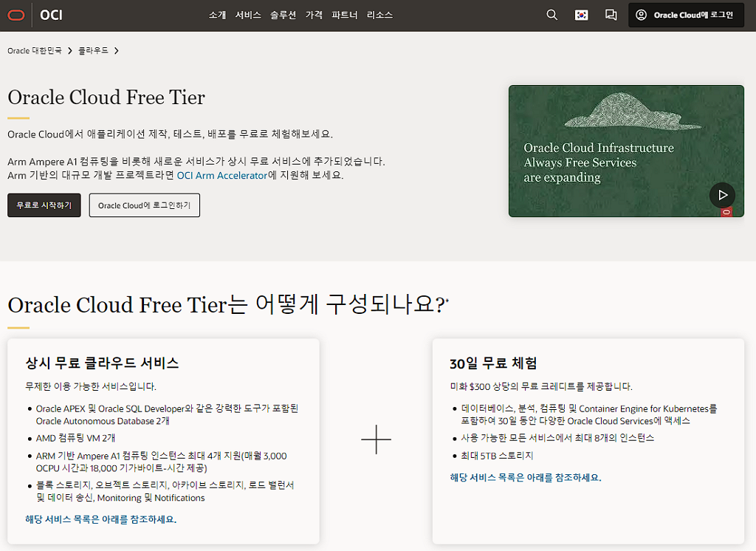Open the chat contact icon

coord(611,15)
